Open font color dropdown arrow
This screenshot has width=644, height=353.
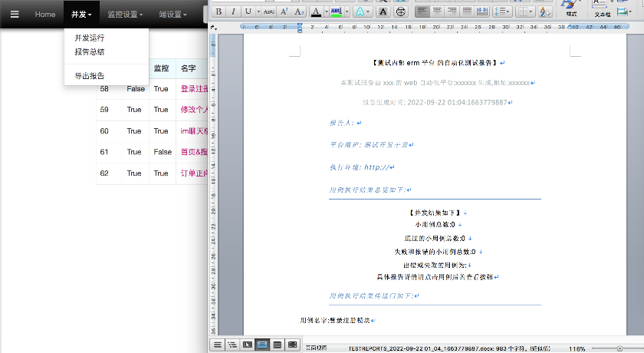(x=327, y=12)
